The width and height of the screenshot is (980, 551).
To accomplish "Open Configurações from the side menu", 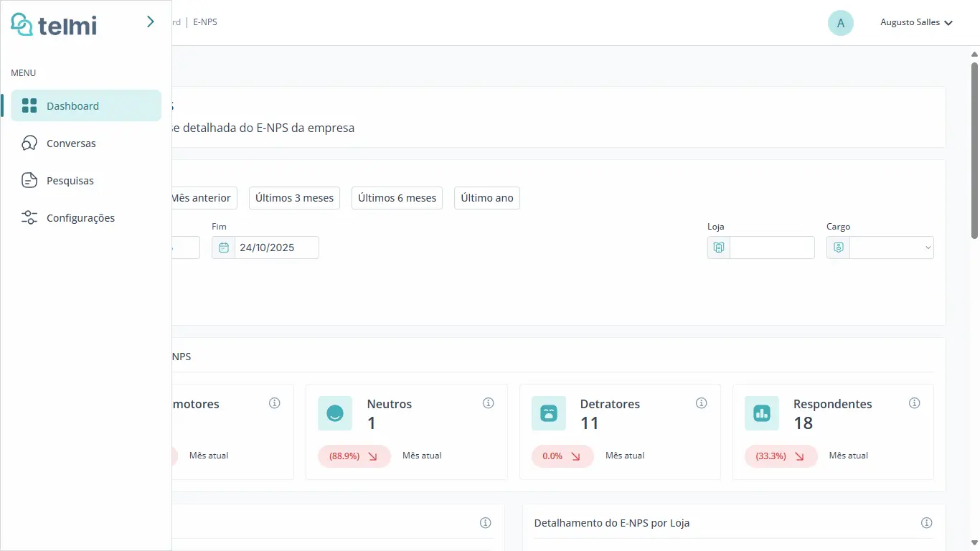I will pos(80,218).
